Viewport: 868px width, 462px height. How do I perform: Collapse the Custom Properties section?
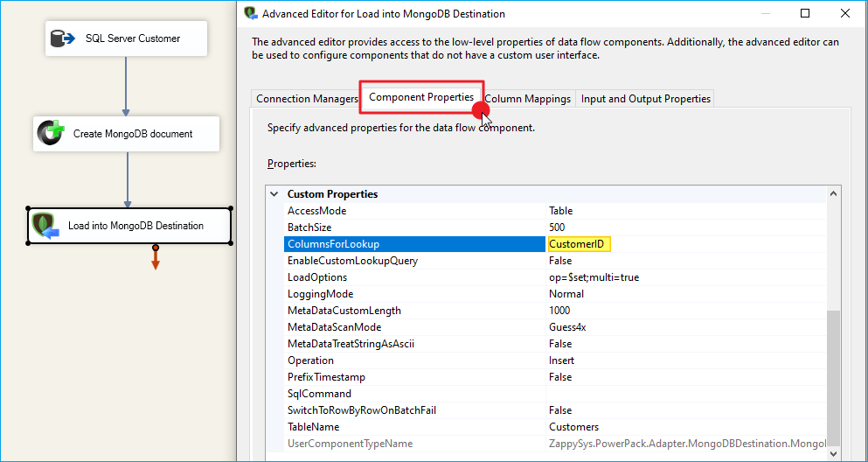[x=274, y=194]
